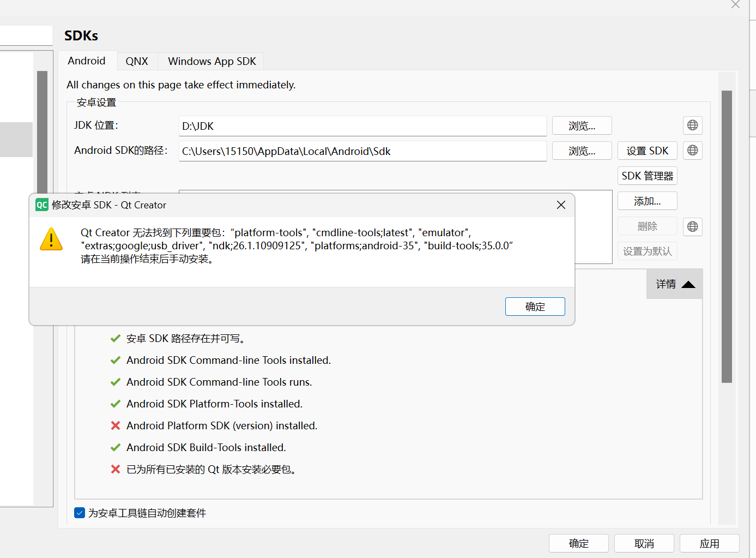Click green check beside Command-line Tools runs
Viewport: 756px width, 558px height.
[x=116, y=382]
